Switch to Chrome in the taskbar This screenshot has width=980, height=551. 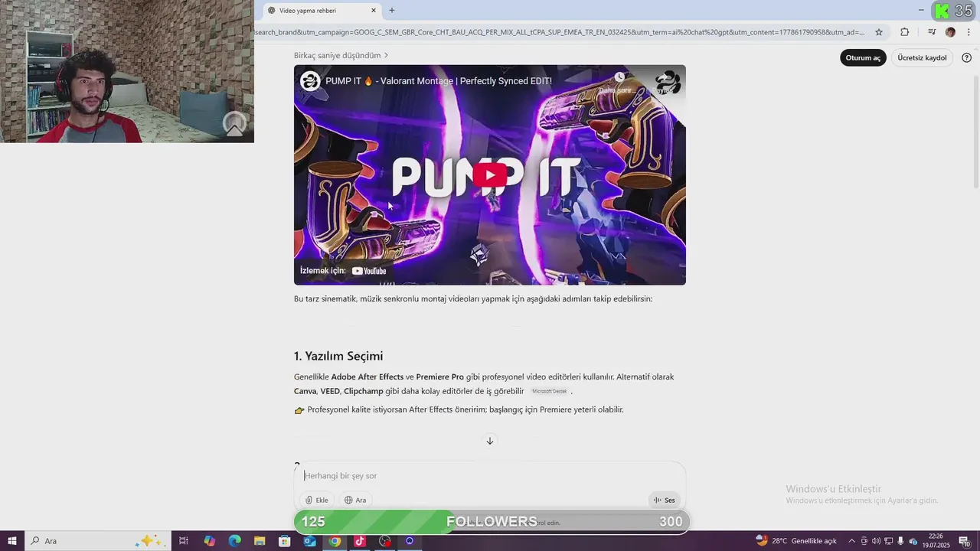335,541
